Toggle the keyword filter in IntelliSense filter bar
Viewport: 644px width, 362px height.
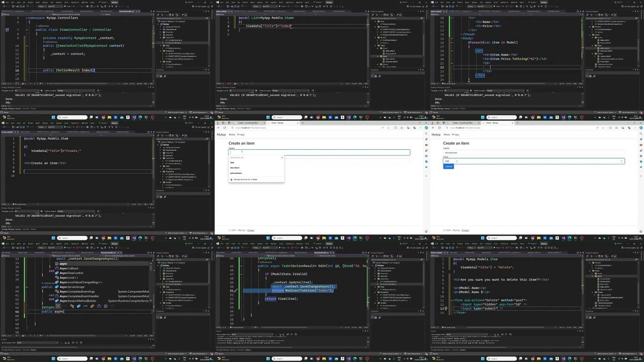[105, 306]
